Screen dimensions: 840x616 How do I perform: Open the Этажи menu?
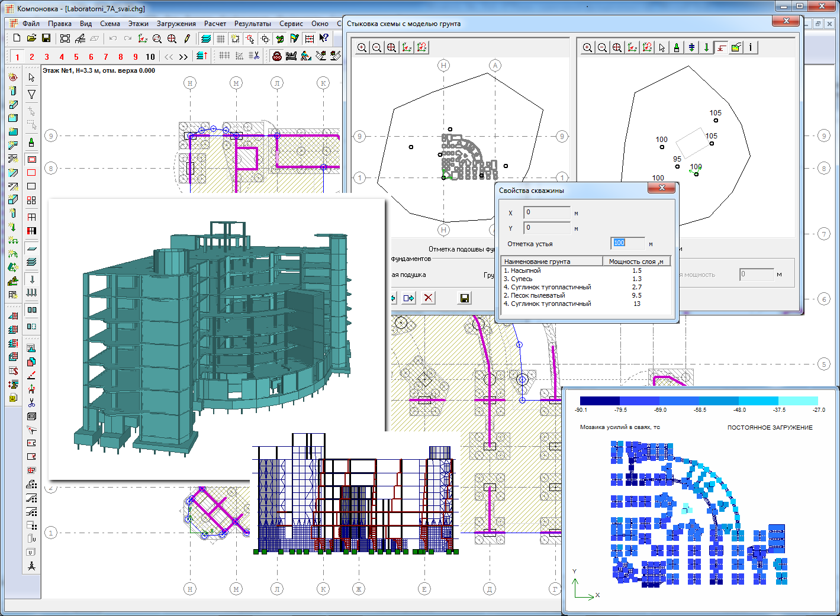click(139, 24)
